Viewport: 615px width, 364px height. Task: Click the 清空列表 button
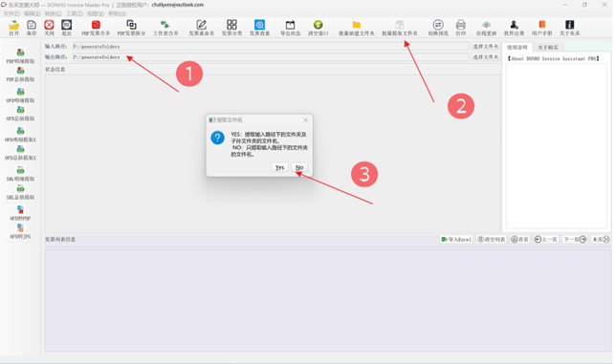click(491, 239)
